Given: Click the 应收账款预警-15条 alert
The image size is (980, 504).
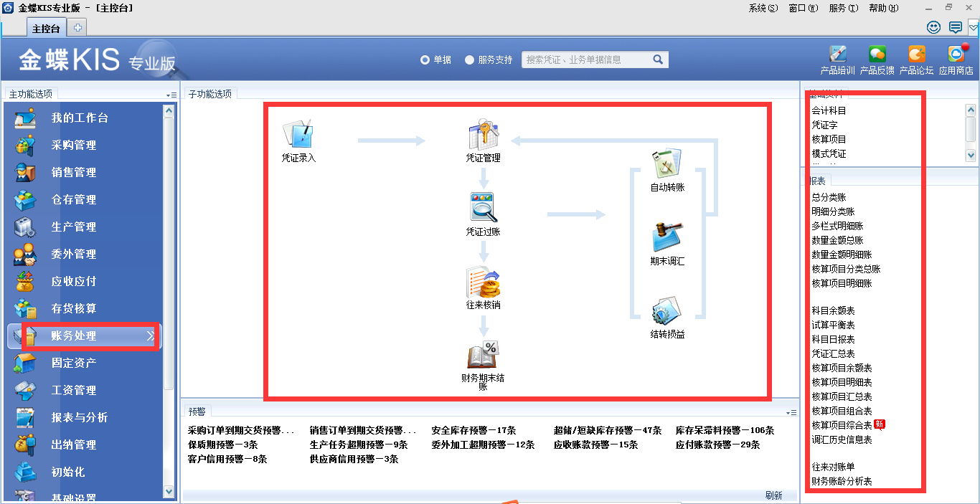Looking at the screenshot, I should tap(595, 444).
